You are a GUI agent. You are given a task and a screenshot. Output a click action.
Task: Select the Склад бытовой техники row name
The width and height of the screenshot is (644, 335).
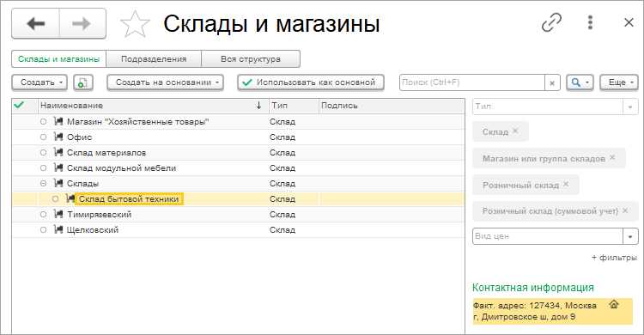[129, 199]
